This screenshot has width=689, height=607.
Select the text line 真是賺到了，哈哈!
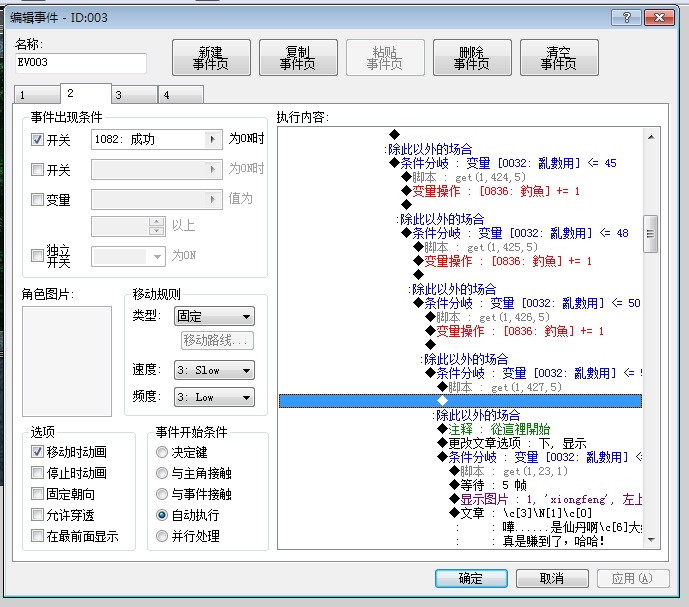click(x=554, y=541)
